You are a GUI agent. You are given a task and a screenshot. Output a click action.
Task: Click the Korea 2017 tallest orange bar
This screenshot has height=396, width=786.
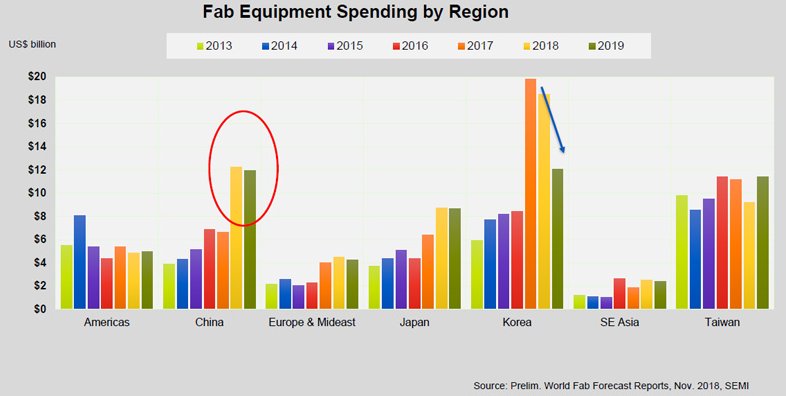(530, 193)
